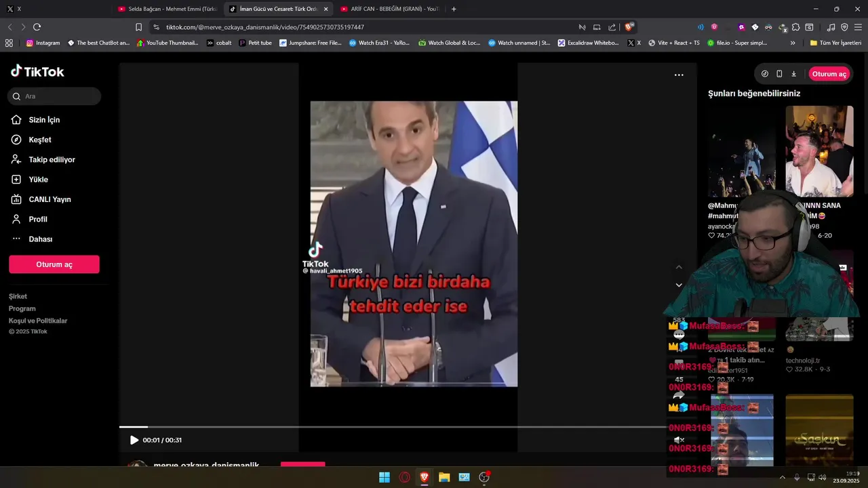This screenshot has width=868, height=488.
Task: Open Brave playlist music note icon
Action: click(831, 27)
